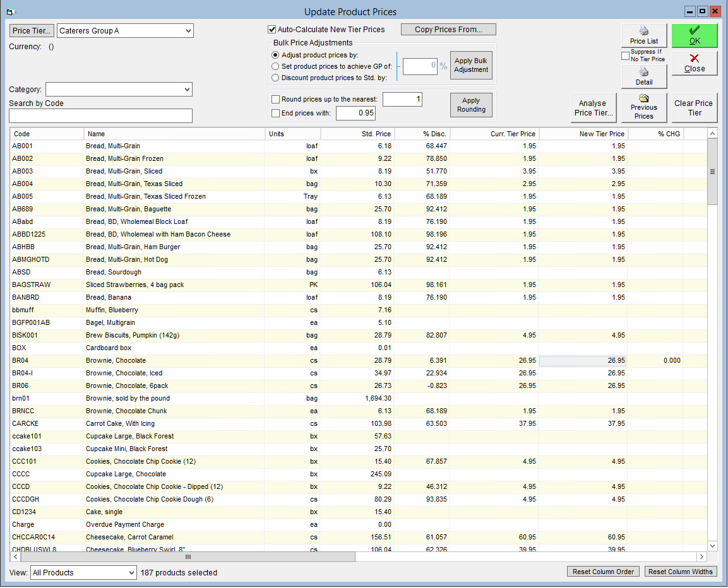The height and width of the screenshot is (588, 728).
Task: Click the Apply Rounding button
Action: (471, 105)
